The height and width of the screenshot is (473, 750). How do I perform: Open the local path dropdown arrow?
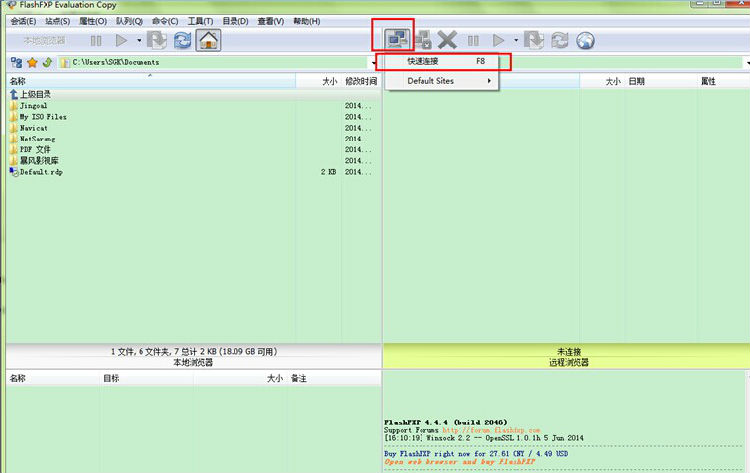click(x=373, y=62)
